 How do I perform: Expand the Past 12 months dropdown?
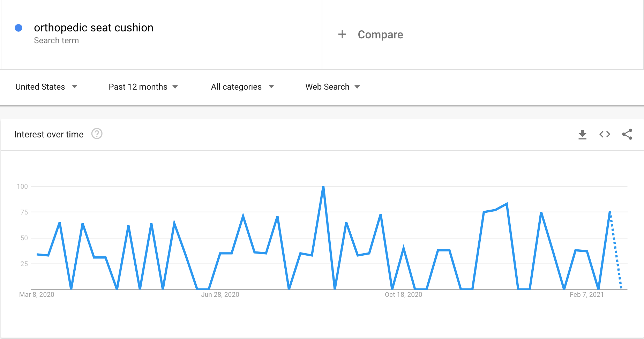click(x=143, y=87)
